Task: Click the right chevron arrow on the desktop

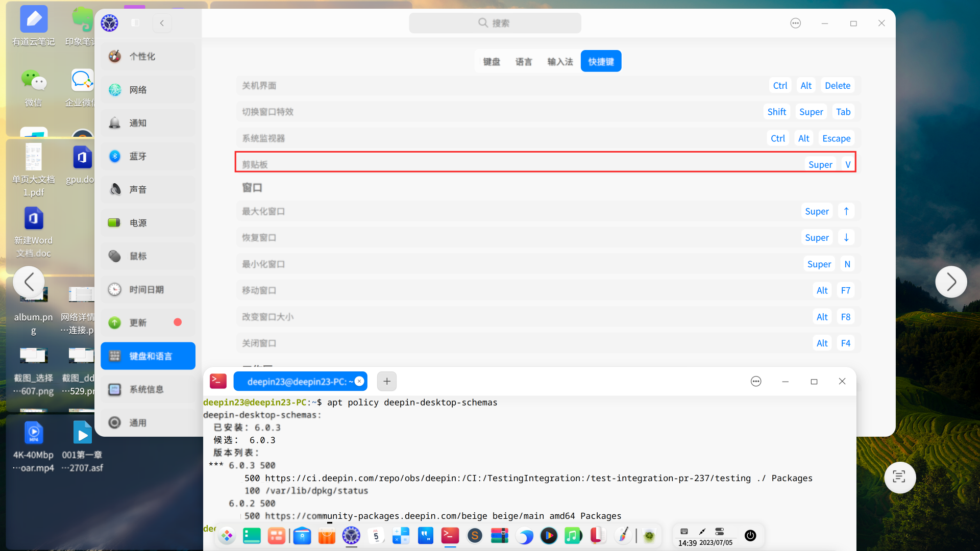Action: (951, 282)
